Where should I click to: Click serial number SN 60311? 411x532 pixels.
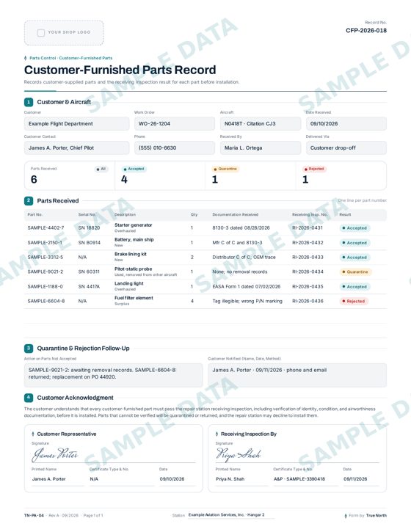[89, 272]
